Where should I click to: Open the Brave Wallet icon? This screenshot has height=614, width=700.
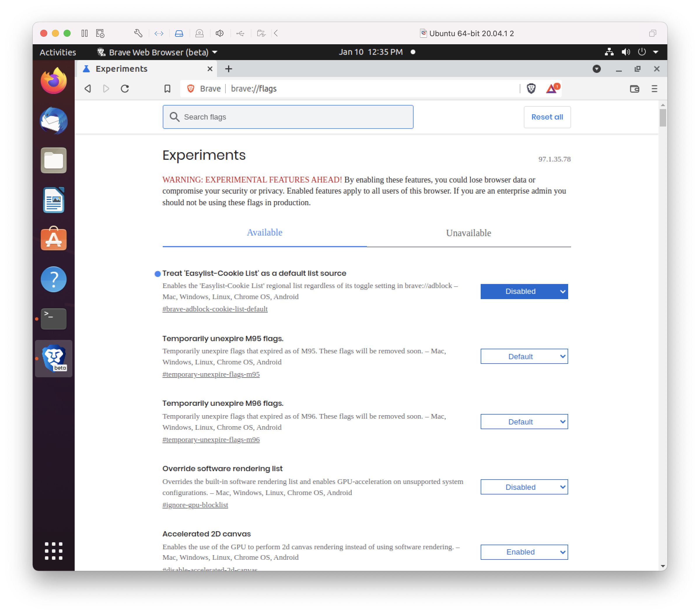click(634, 89)
